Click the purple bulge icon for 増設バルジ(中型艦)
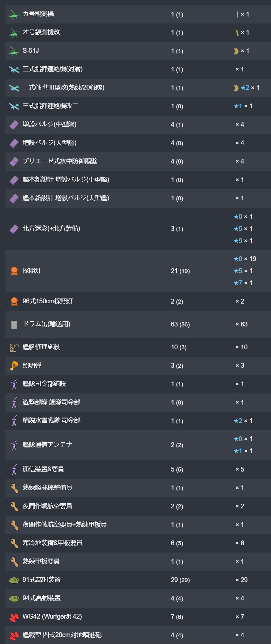The image size is (271, 644). point(14,125)
